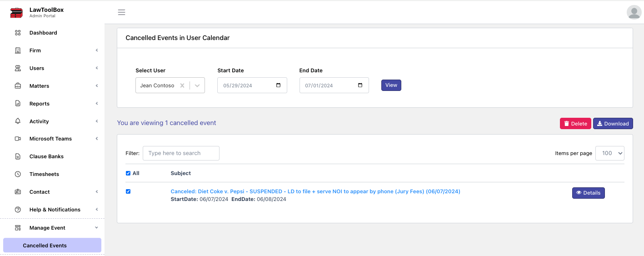Viewport: 644px width, 256px height.
Task: Click the Matters briefcase icon
Action: 18,86
